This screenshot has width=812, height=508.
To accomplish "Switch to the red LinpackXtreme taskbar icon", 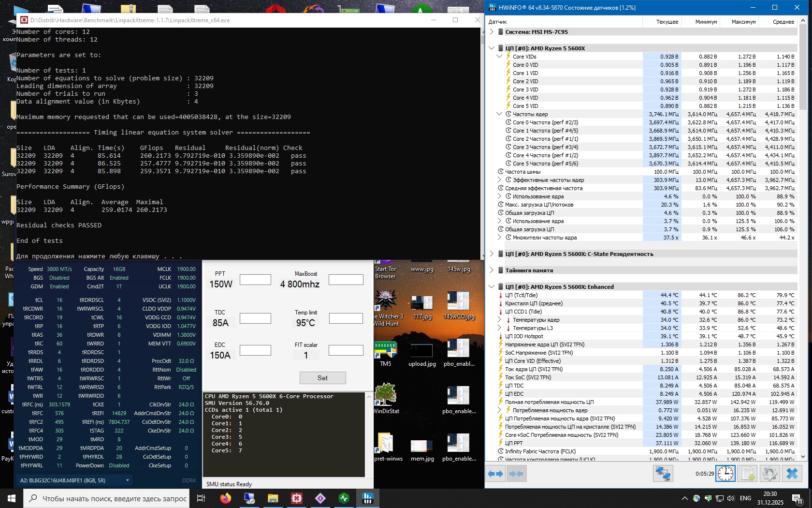I will 296,498.
